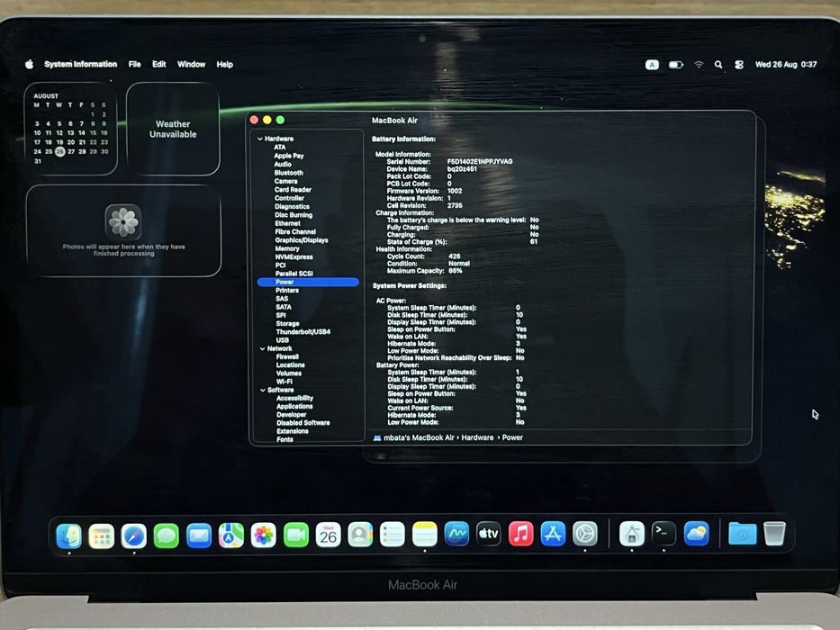Collapse the Network section in sidebar
Image resolution: width=840 pixels, height=630 pixels.
click(262, 348)
